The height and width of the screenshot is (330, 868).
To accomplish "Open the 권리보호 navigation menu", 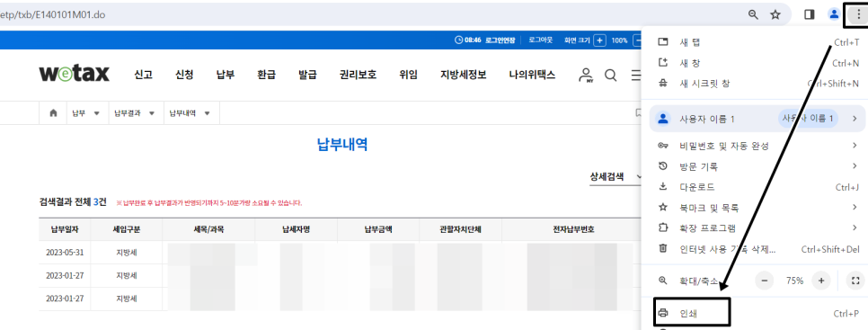I will (x=359, y=75).
